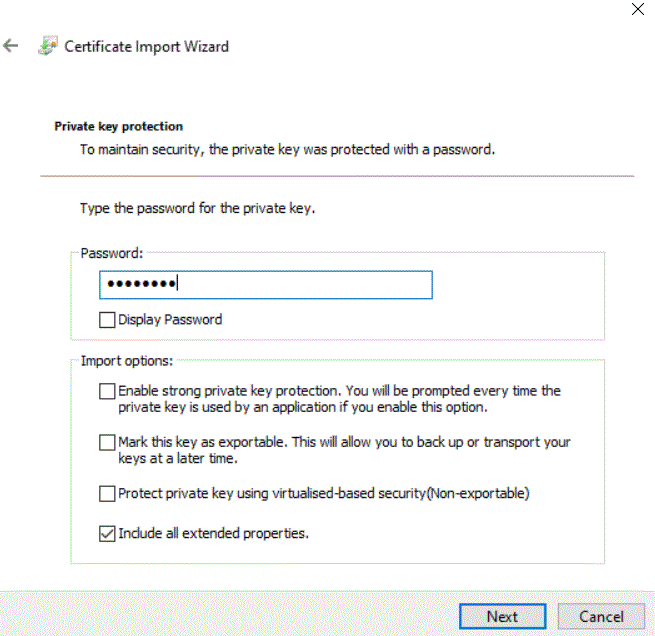
Task: Click the 'Password:' group label
Action: click(112, 253)
